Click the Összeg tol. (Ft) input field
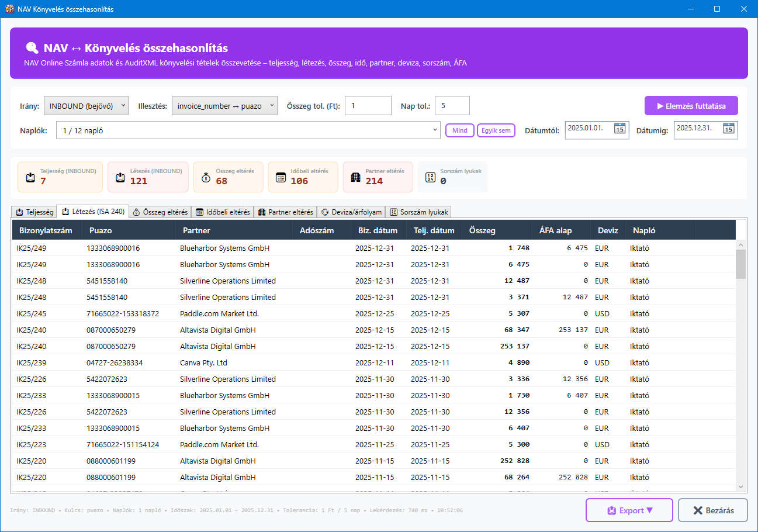 click(368, 106)
